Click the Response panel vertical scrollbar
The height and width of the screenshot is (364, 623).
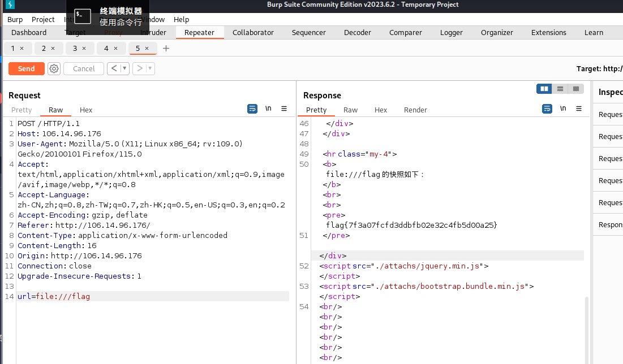coord(586,330)
